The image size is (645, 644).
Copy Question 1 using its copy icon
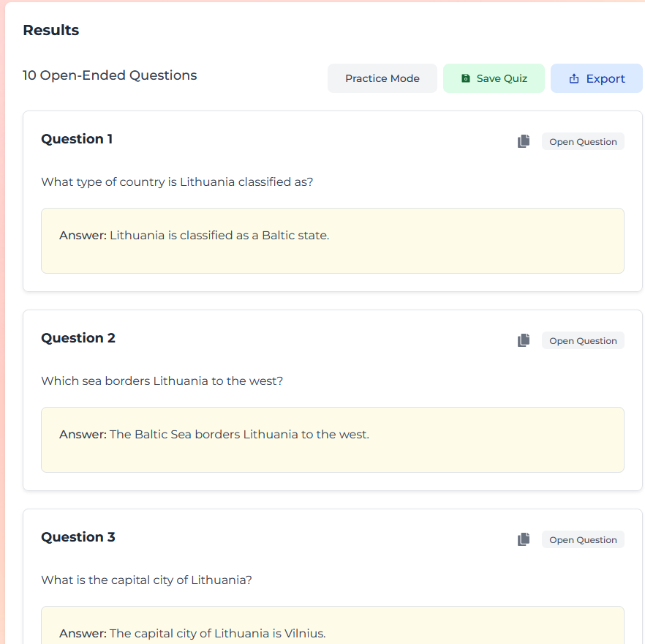[524, 141]
